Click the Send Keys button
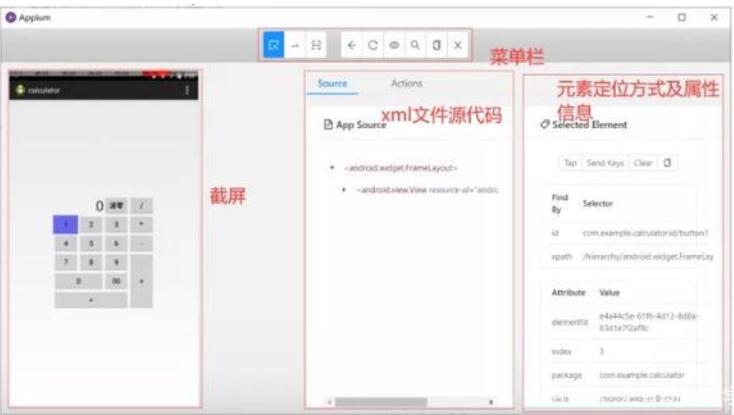This screenshot has height=415, width=734. 605,163
